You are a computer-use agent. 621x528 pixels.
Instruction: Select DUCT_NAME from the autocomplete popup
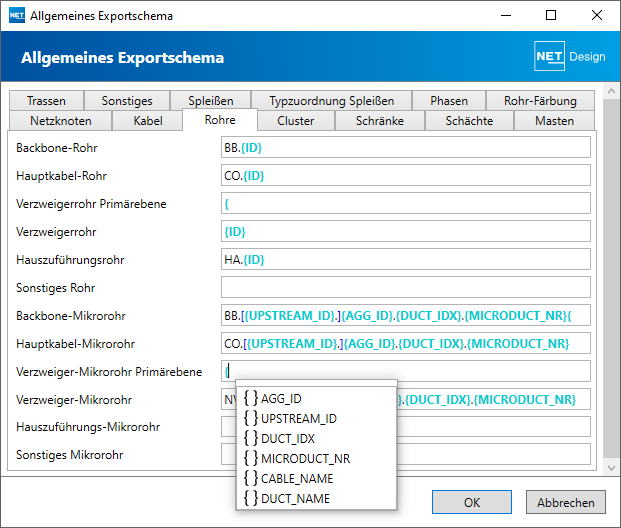point(316,498)
